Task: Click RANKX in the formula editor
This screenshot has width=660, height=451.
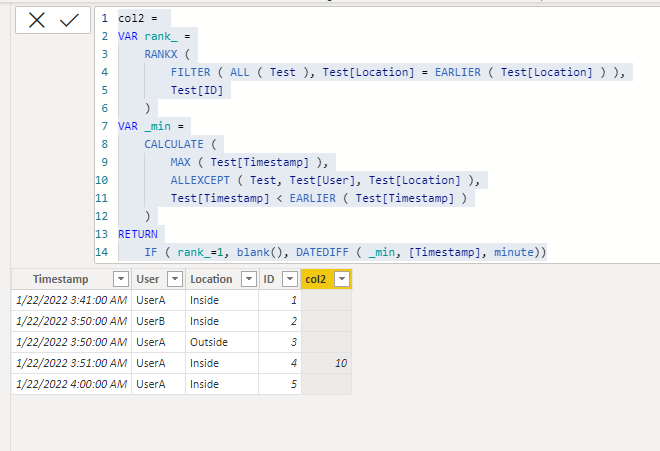Action: 161,54
